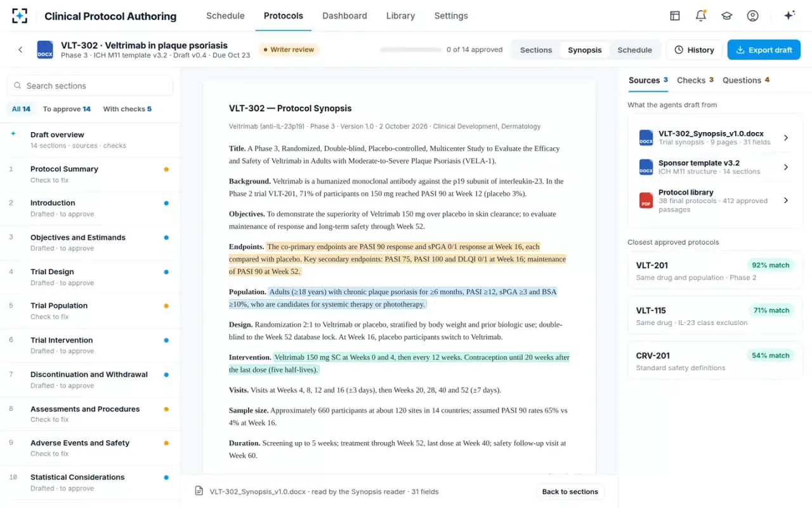812x508 pixels.
Task: Open the AI sparkle assistant icon
Action: (x=789, y=16)
